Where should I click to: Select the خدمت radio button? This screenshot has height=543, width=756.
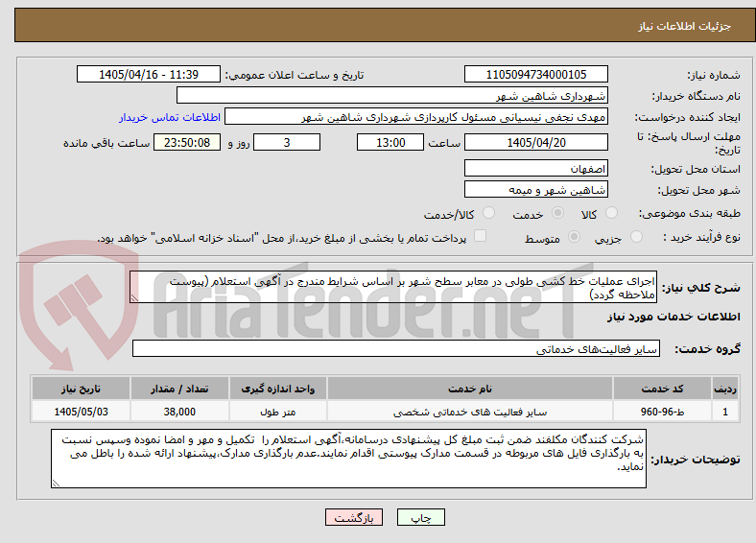(557, 213)
